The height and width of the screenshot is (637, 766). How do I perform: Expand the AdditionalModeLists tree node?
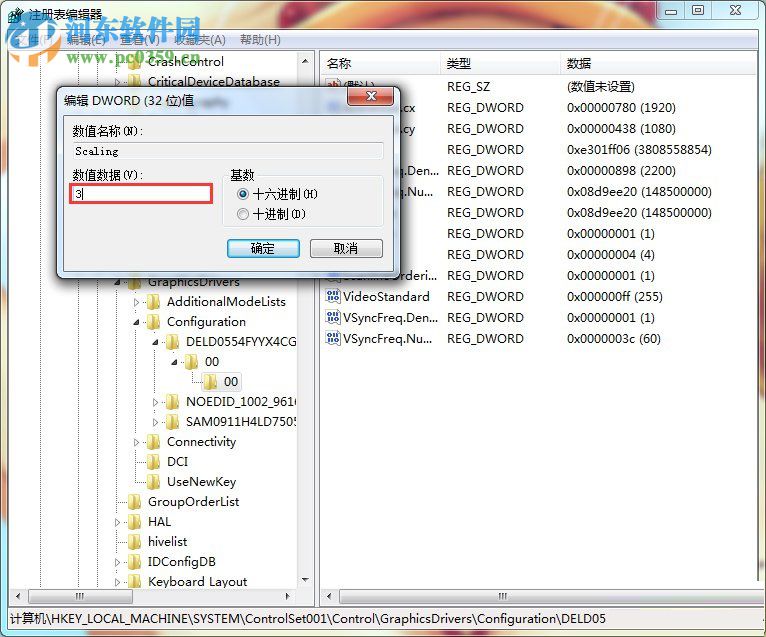[x=136, y=302]
